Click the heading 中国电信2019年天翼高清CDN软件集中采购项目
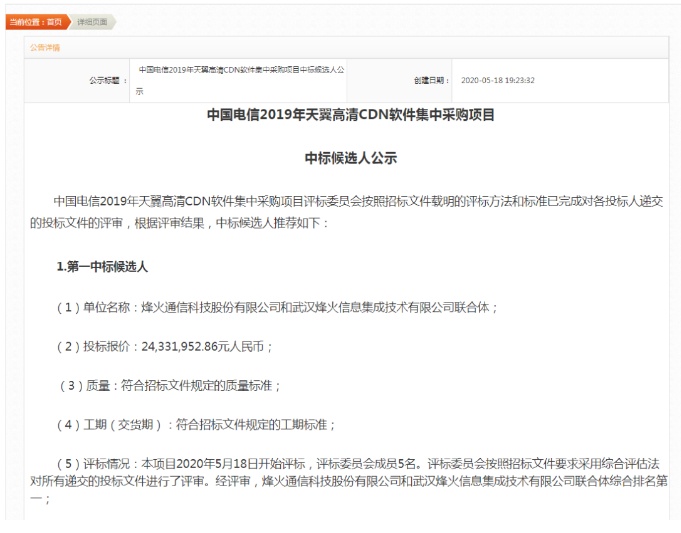Viewport: 681px width, 533px height. pyautogui.click(x=350, y=115)
